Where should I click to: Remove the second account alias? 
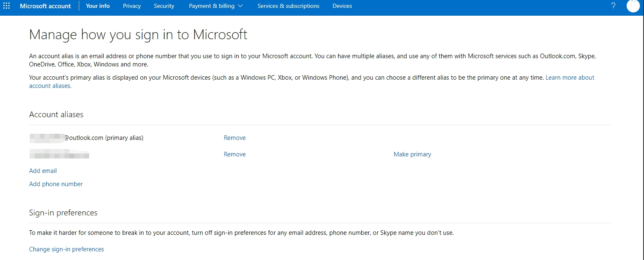coord(234,154)
